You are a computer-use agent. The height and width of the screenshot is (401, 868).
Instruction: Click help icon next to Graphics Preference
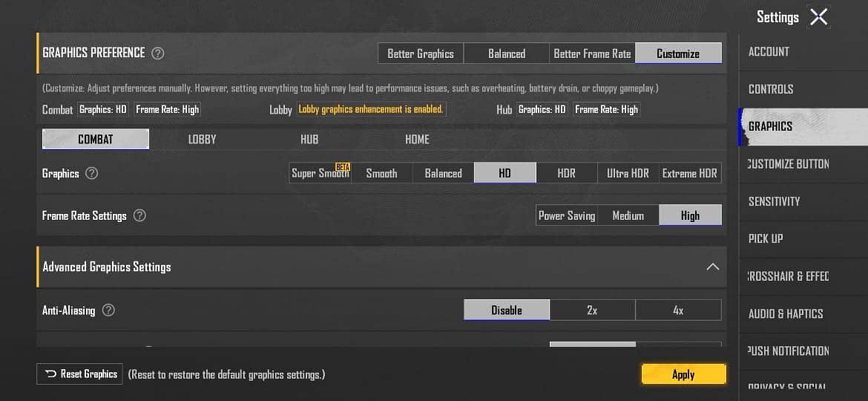[157, 53]
